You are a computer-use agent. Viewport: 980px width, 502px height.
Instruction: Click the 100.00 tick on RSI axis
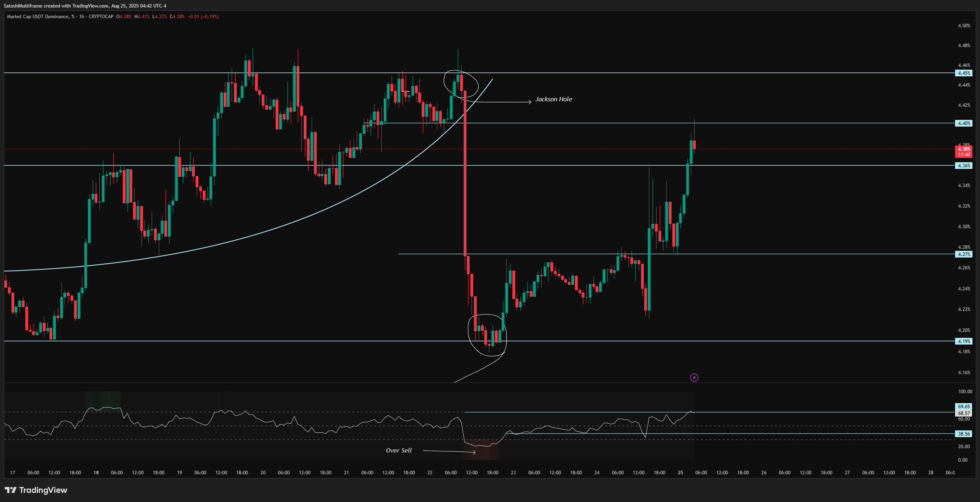(x=965, y=392)
